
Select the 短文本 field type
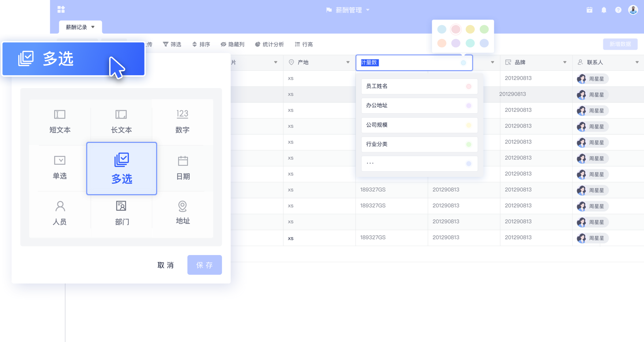point(60,122)
